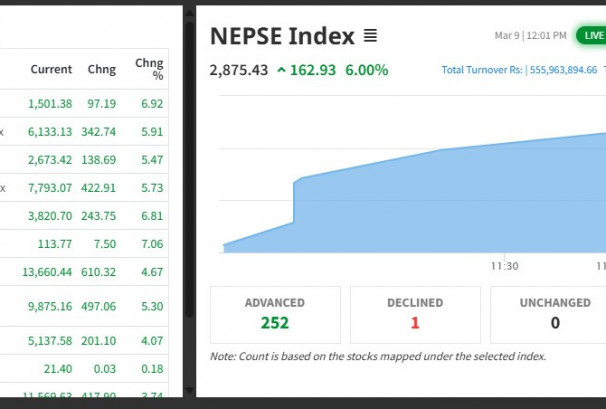Click the NEPSE Index heading
Image resolution: width=606 pixels, height=409 pixels.
282,37
